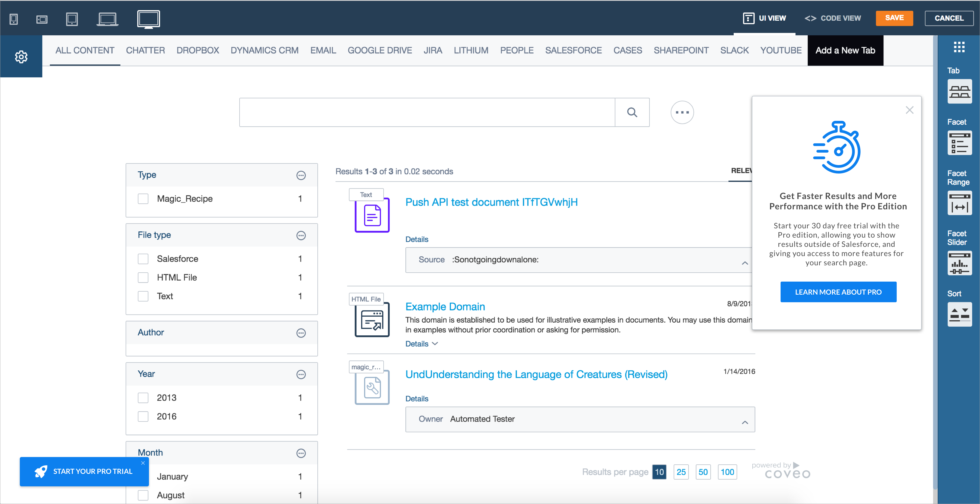Viewport: 980px width, 504px height.
Task: Check the Magic_Recipe type checkbox
Action: tap(143, 199)
